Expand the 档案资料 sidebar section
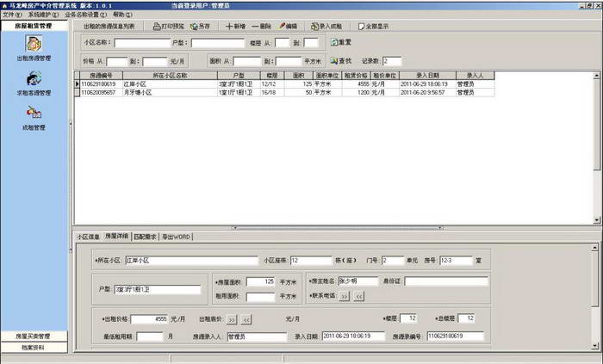 [x=34, y=348]
